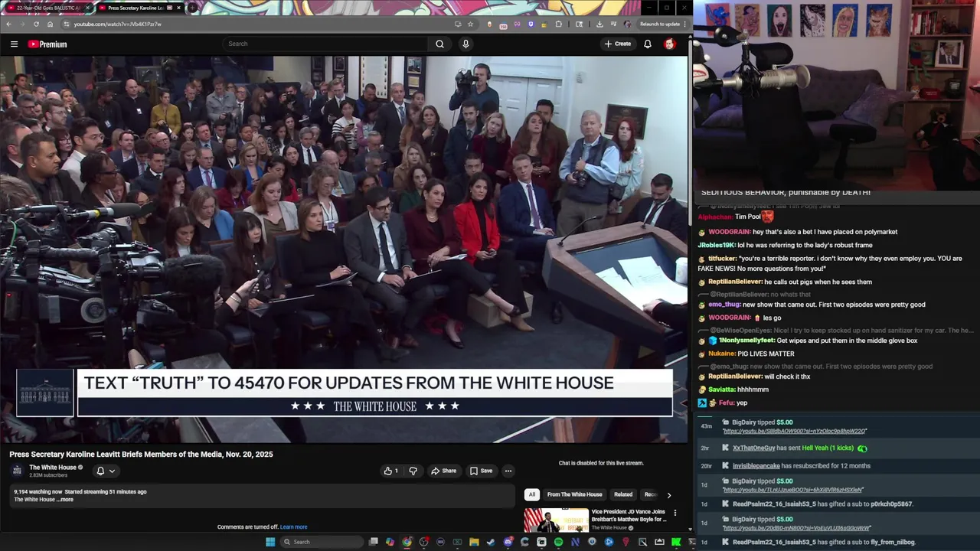Start voice search with microphone icon

tap(465, 44)
